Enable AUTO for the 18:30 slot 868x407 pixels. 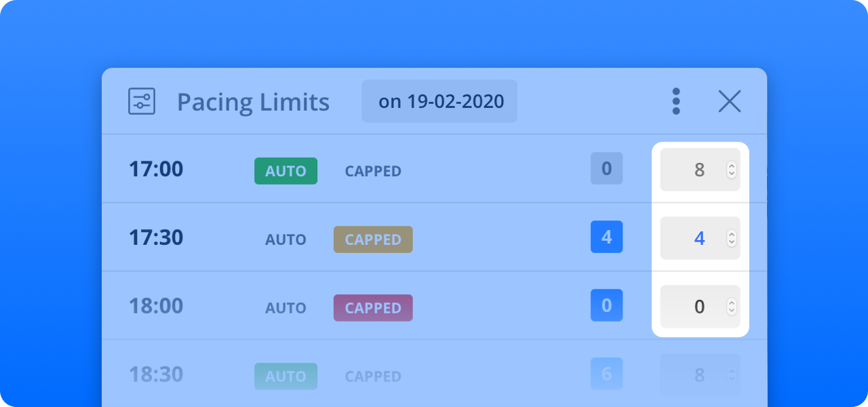point(285,376)
